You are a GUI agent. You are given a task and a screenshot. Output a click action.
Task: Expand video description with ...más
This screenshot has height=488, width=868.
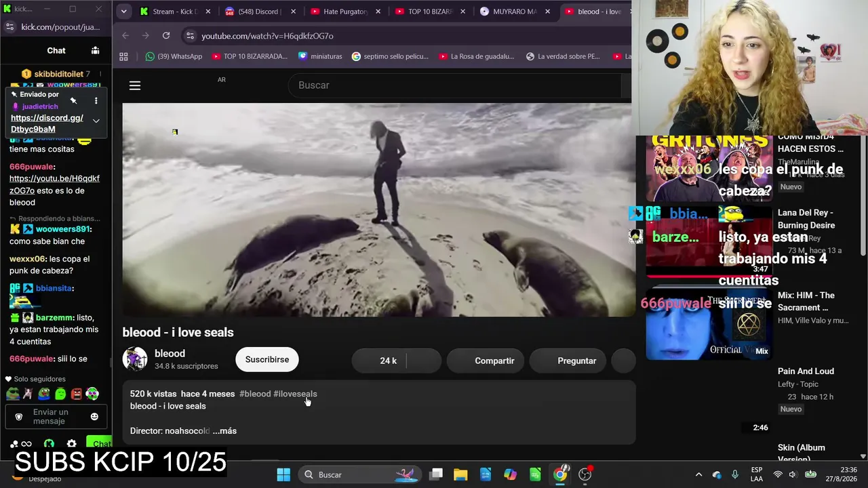224,431
